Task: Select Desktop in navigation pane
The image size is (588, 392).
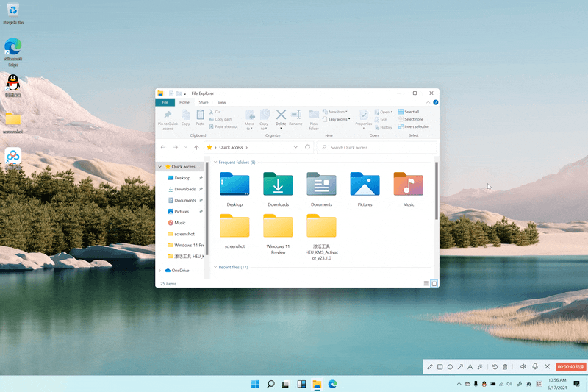Action: 182,178
